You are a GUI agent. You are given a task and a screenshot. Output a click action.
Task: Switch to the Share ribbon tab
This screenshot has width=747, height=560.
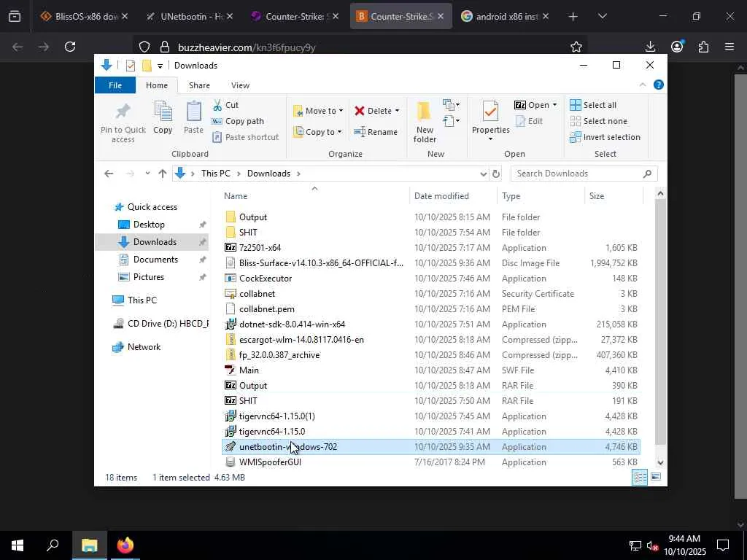[x=199, y=85]
